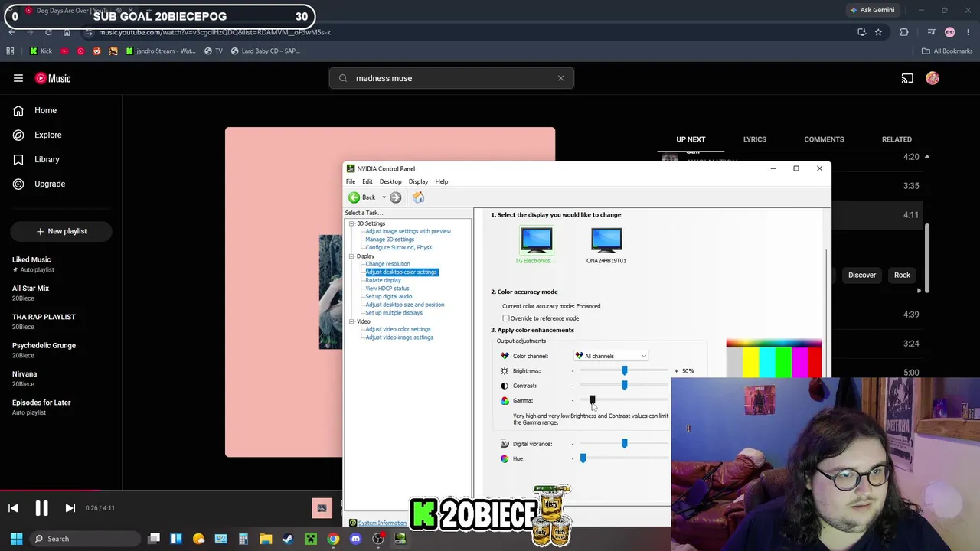Screen dimensions: 980x551
Task: Open File Explorer from the taskbar
Action: pyautogui.click(x=266, y=539)
